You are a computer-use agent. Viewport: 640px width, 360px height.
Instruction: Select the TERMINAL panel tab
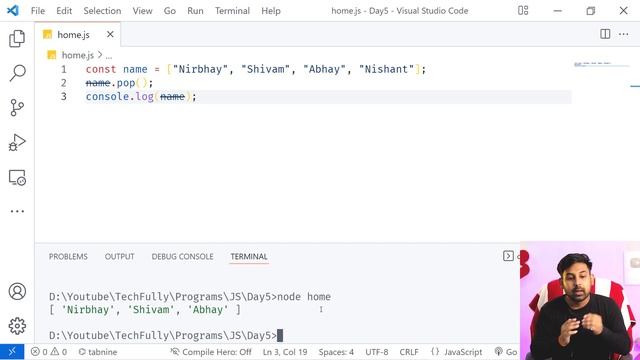click(x=249, y=256)
